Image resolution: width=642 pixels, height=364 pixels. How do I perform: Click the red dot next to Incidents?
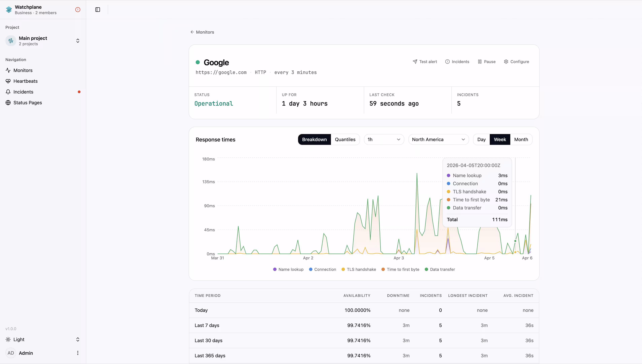click(x=79, y=92)
